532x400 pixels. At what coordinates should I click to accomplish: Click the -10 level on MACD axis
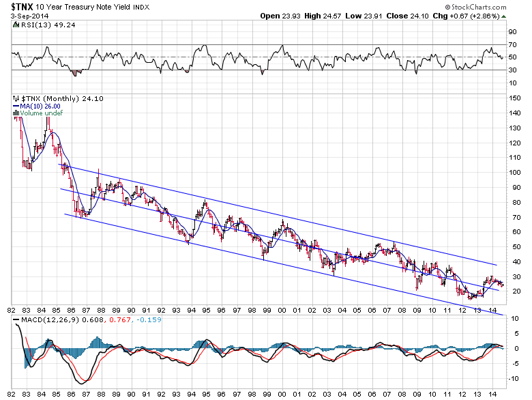512,377
